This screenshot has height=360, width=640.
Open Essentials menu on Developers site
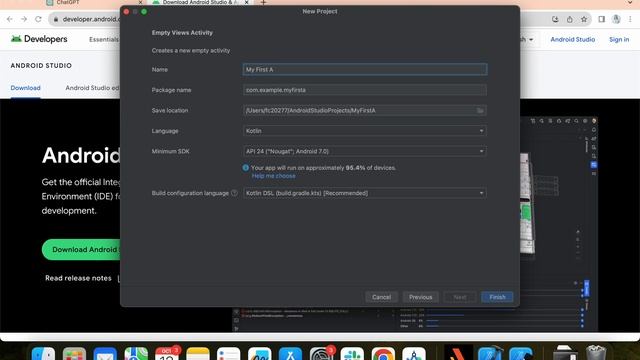[104, 40]
